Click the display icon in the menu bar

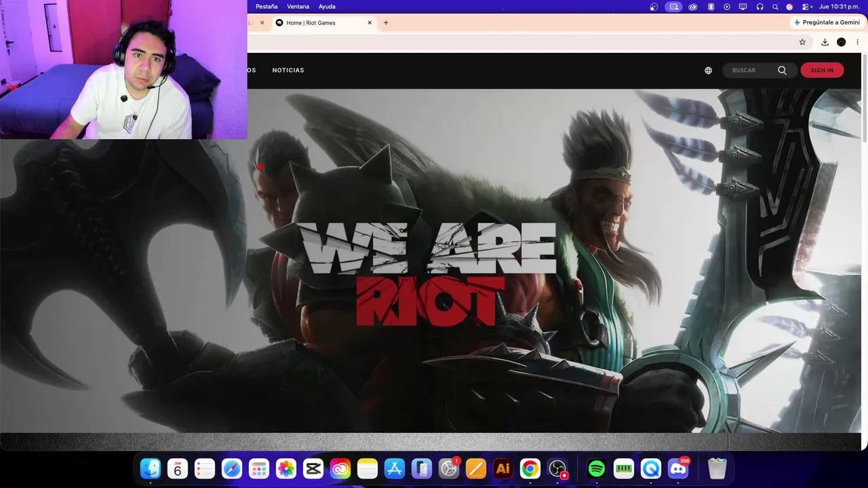pos(743,7)
